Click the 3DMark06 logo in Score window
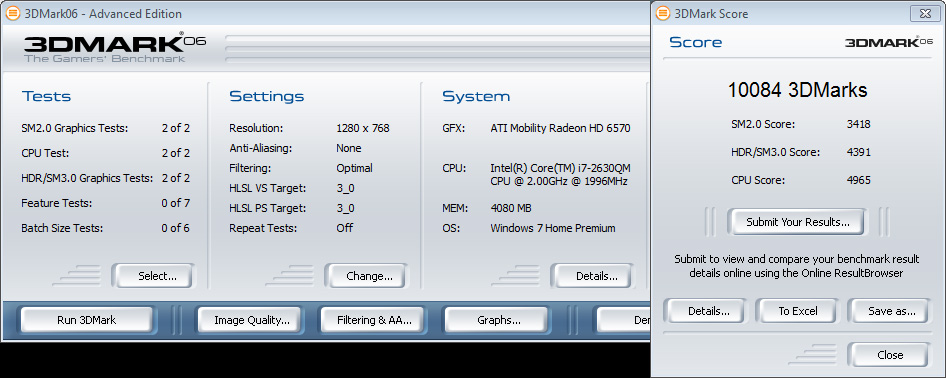The width and height of the screenshot is (946, 378). [x=889, y=42]
